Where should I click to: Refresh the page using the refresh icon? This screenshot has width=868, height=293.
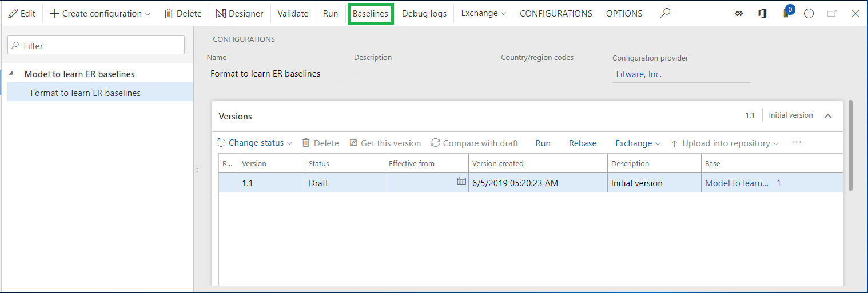[809, 14]
